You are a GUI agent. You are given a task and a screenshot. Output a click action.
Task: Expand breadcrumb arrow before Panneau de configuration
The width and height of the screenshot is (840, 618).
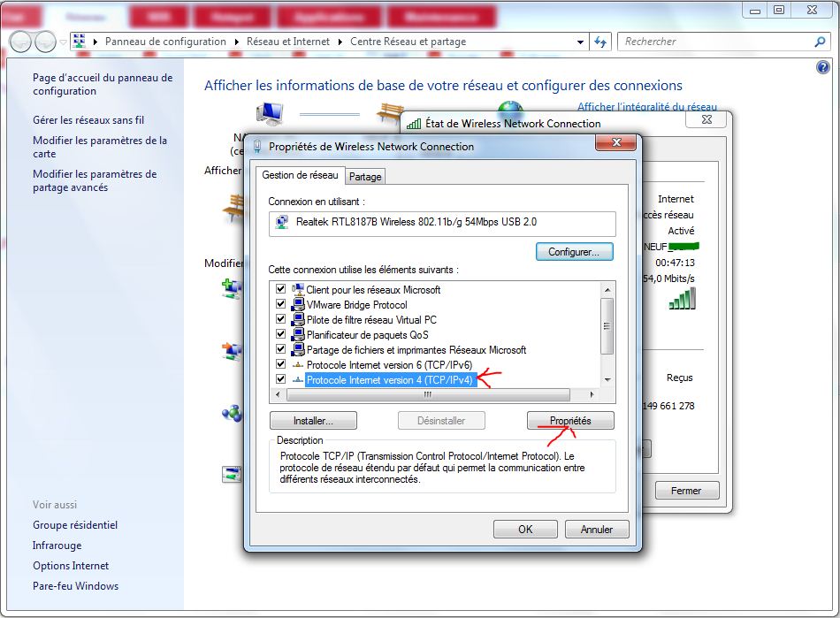(x=95, y=42)
